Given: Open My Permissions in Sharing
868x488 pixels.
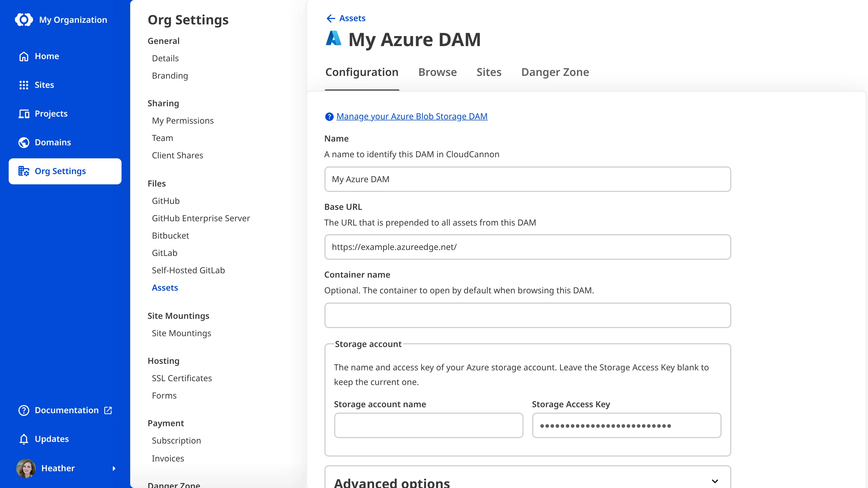Looking at the screenshot, I should [x=183, y=121].
